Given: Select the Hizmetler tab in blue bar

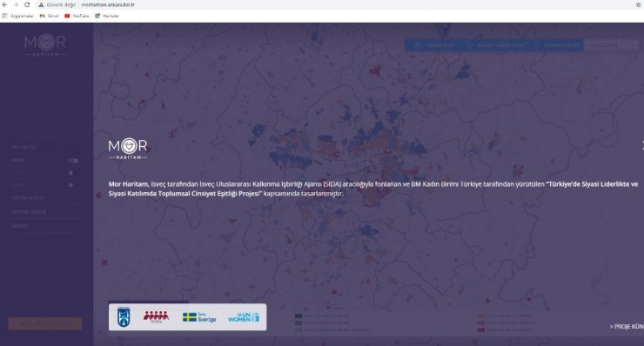Looking at the screenshot, I should (434, 45).
